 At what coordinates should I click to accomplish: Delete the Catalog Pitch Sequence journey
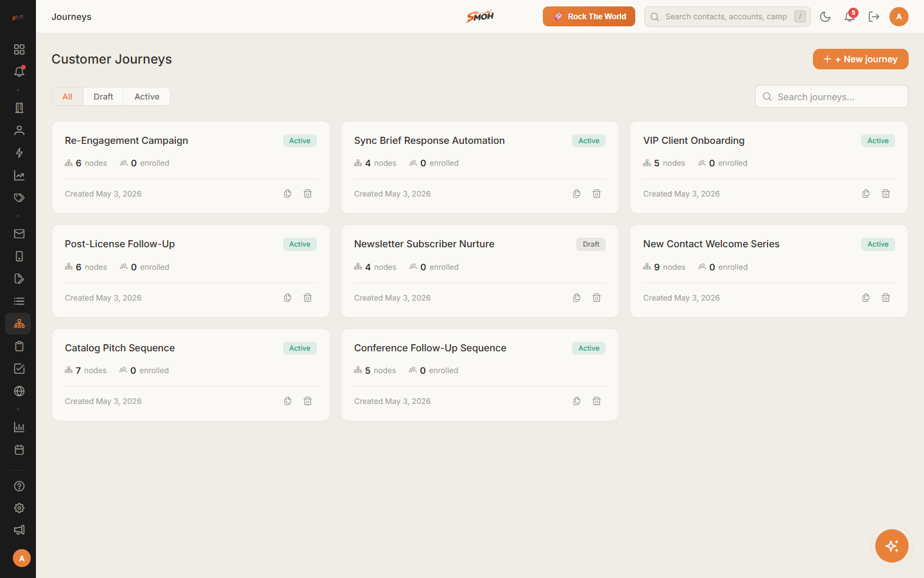pyautogui.click(x=307, y=401)
